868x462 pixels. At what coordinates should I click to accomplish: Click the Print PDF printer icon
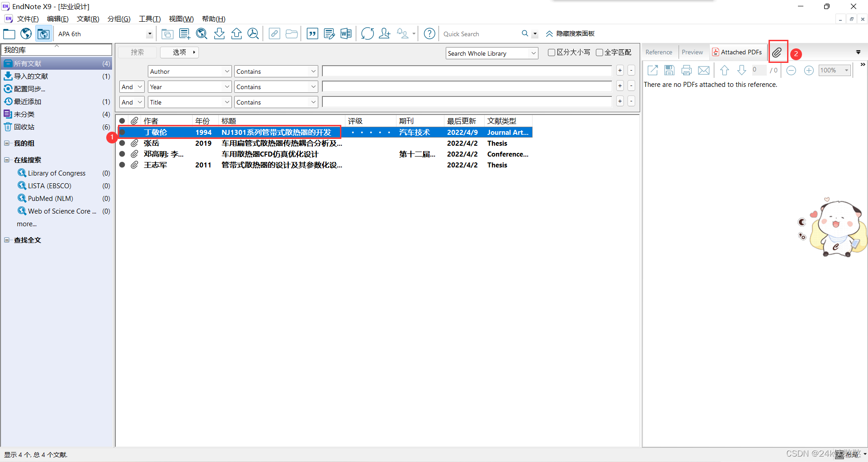pos(687,70)
